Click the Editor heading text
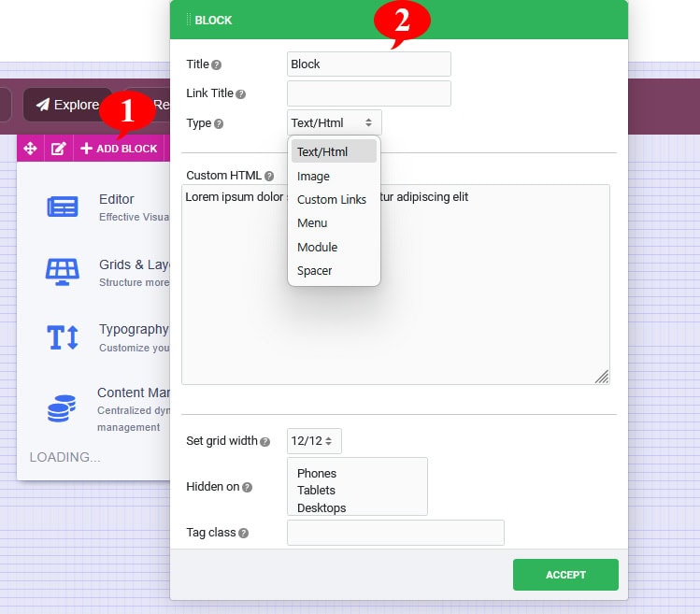 [x=117, y=199]
